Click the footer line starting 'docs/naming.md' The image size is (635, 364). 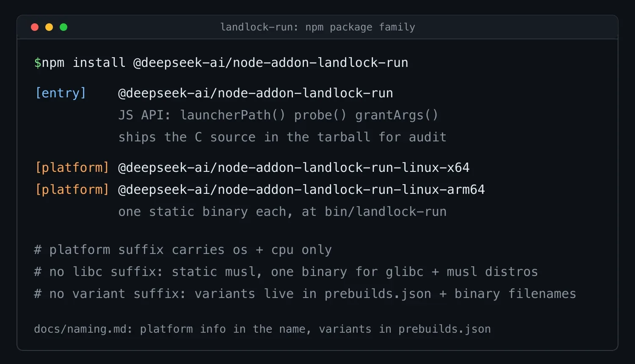coord(262,329)
